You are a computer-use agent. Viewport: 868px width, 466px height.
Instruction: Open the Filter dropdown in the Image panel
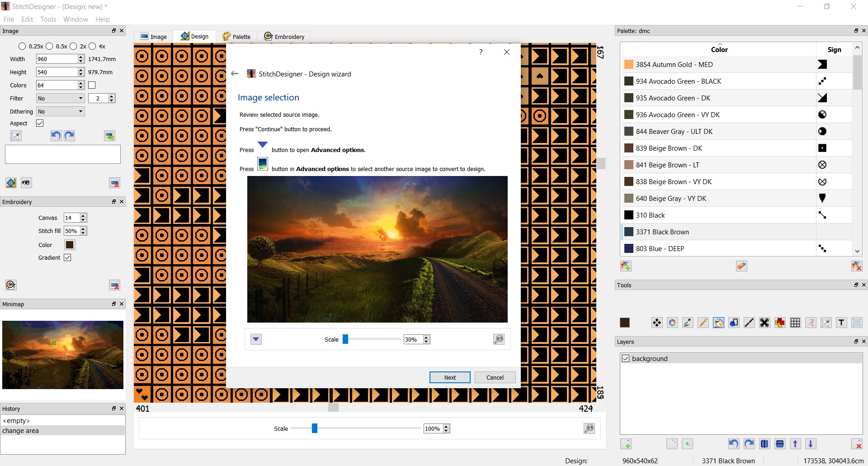click(60, 98)
